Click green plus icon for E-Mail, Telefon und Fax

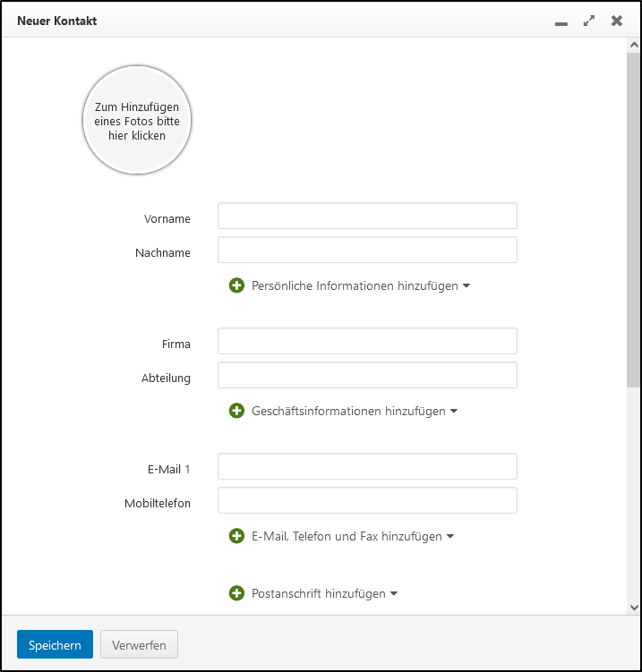236,536
